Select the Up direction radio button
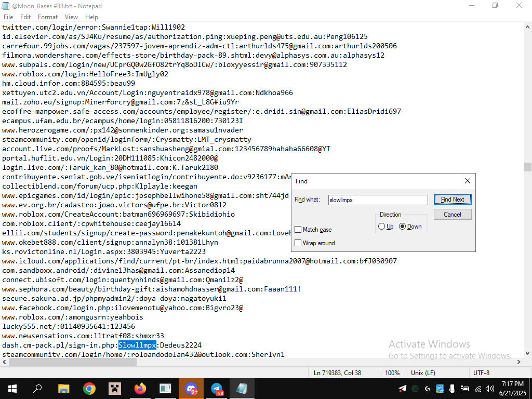Viewport: 532px width, 399px height. (381, 227)
